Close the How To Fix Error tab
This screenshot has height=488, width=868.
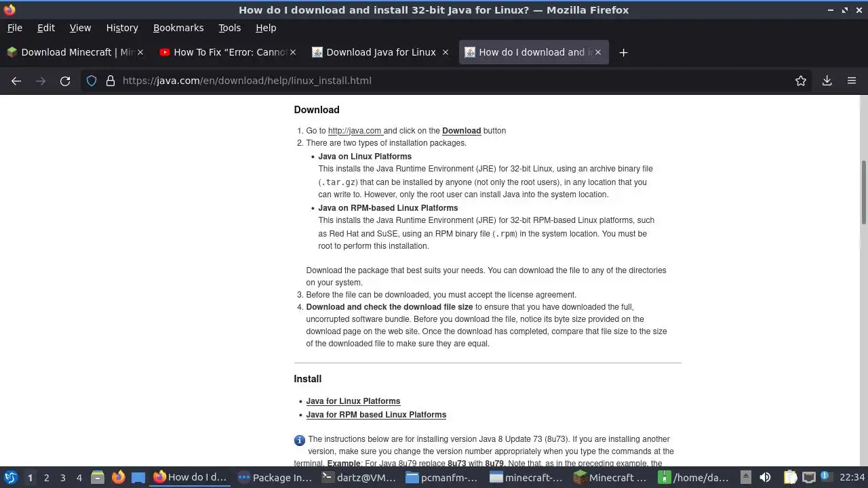coord(293,52)
